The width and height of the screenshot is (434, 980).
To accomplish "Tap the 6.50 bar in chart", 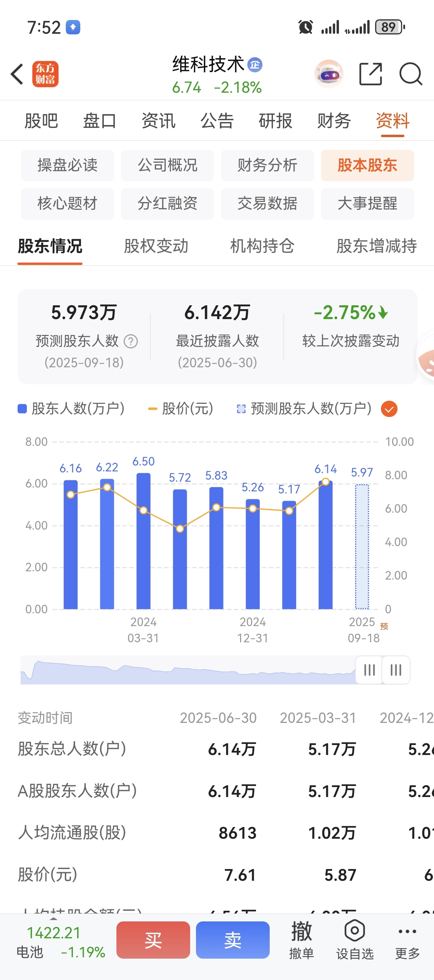I will 143,541.
